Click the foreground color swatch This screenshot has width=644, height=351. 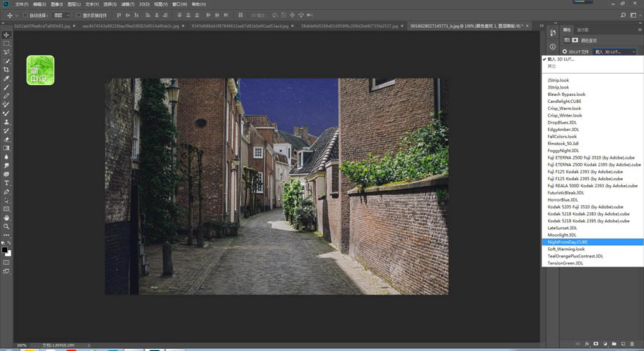click(x=4, y=249)
